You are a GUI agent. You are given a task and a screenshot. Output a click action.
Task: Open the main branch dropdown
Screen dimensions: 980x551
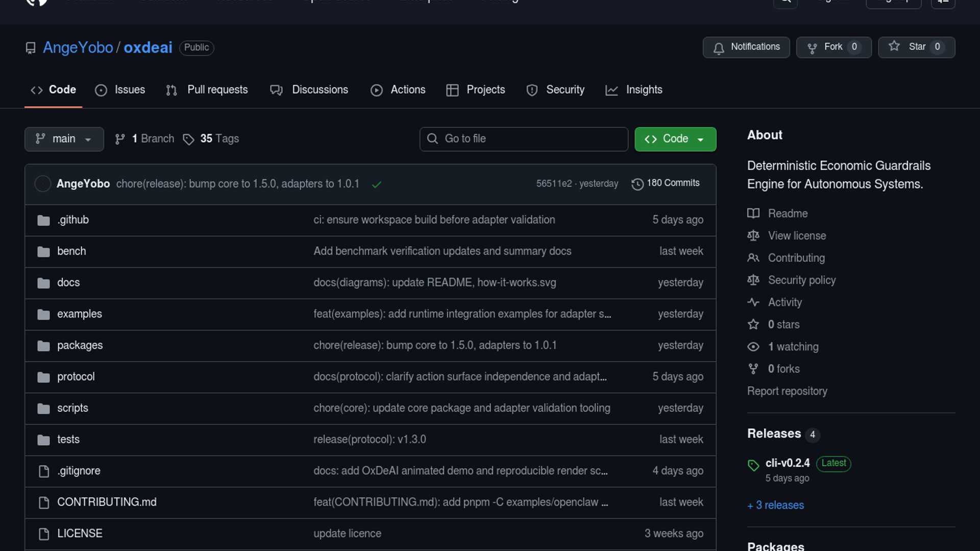[x=64, y=139]
